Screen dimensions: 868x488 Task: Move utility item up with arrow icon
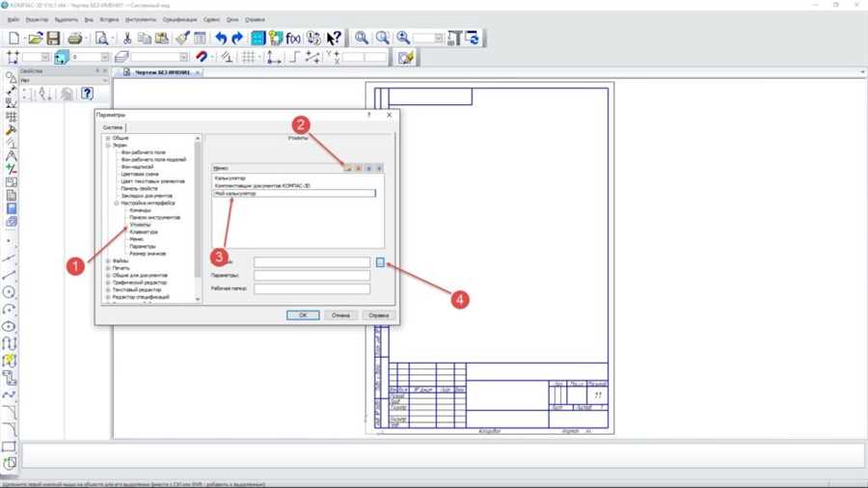(369, 168)
